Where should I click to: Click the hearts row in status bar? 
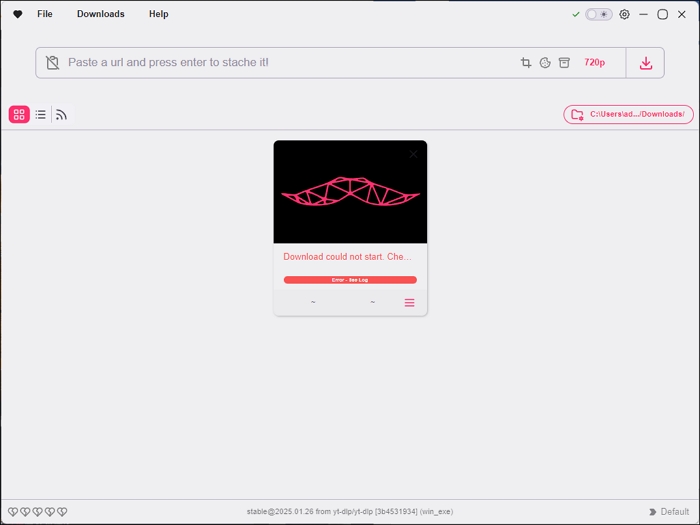click(38, 512)
